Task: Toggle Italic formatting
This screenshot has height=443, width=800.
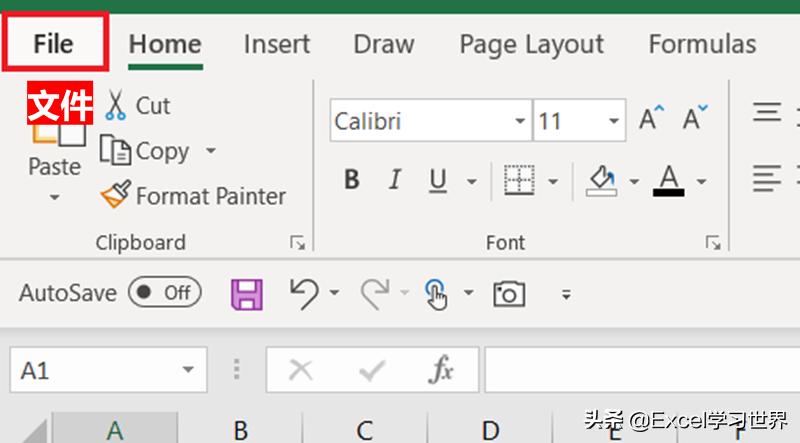Action: [x=395, y=181]
